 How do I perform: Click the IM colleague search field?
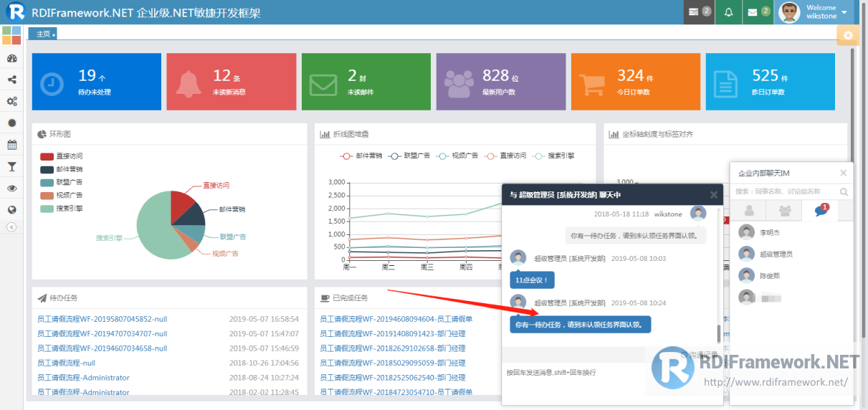point(786,191)
